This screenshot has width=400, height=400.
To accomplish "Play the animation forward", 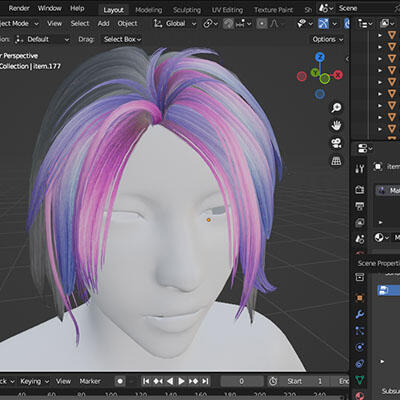I will (x=181, y=381).
